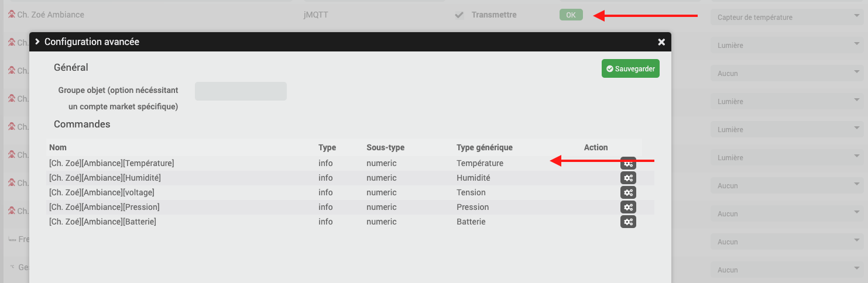
Task: Focus the Groupe objet input field
Action: (x=241, y=91)
